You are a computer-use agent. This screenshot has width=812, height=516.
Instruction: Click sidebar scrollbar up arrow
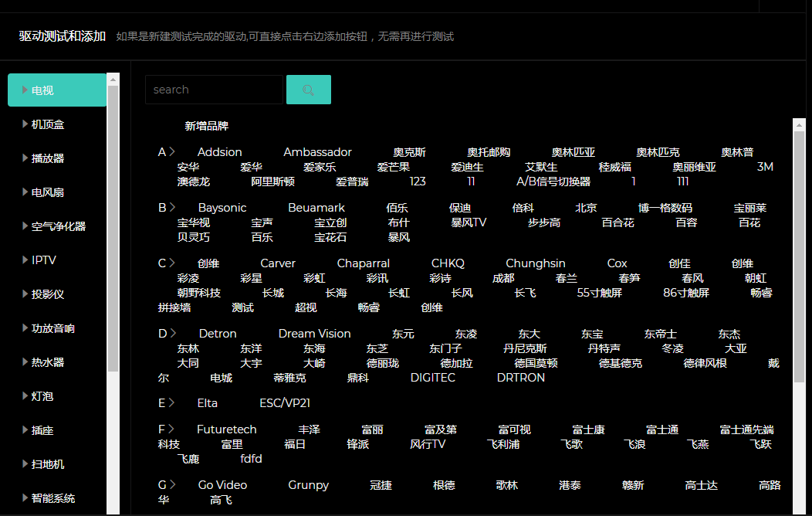click(x=113, y=80)
